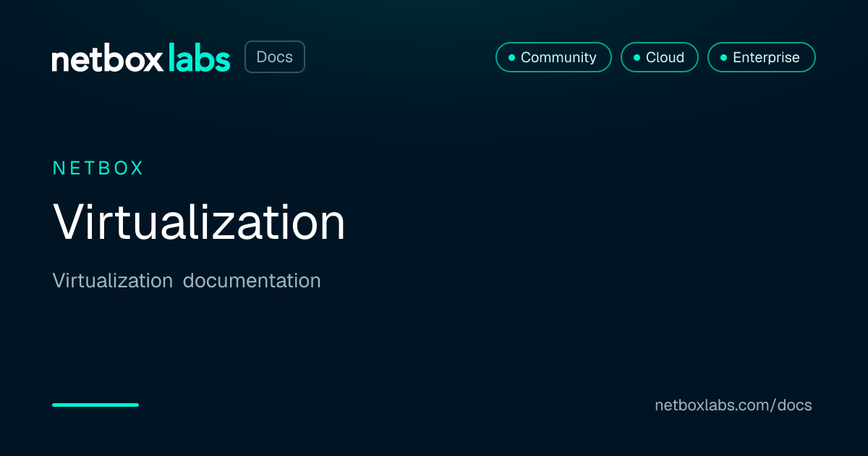Image resolution: width=868 pixels, height=456 pixels.
Task: Click the Virtualization heading
Action: (199, 221)
